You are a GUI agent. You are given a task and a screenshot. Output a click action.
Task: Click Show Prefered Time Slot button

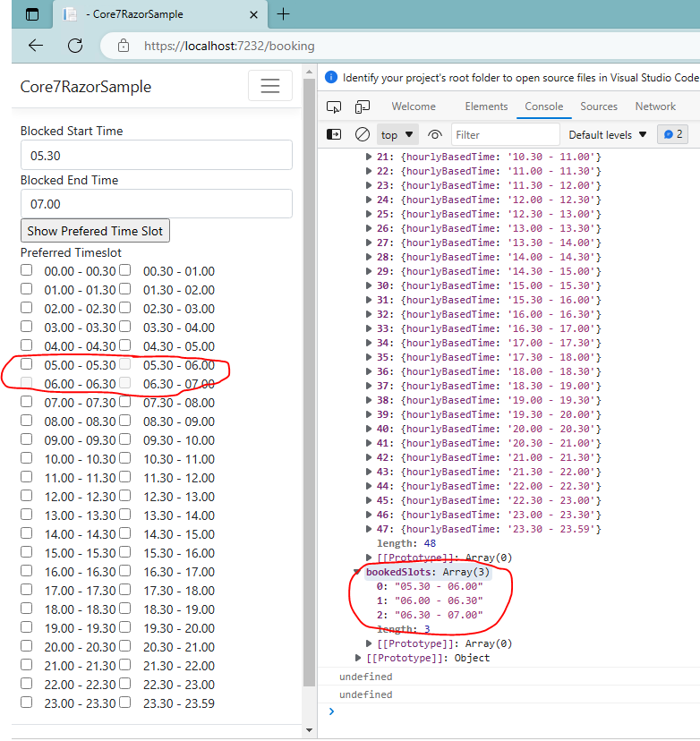[95, 231]
